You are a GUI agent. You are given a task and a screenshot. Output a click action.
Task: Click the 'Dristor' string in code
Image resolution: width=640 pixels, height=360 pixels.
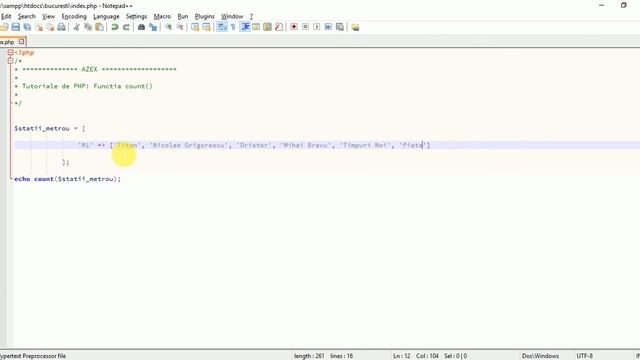click(x=254, y=145)
